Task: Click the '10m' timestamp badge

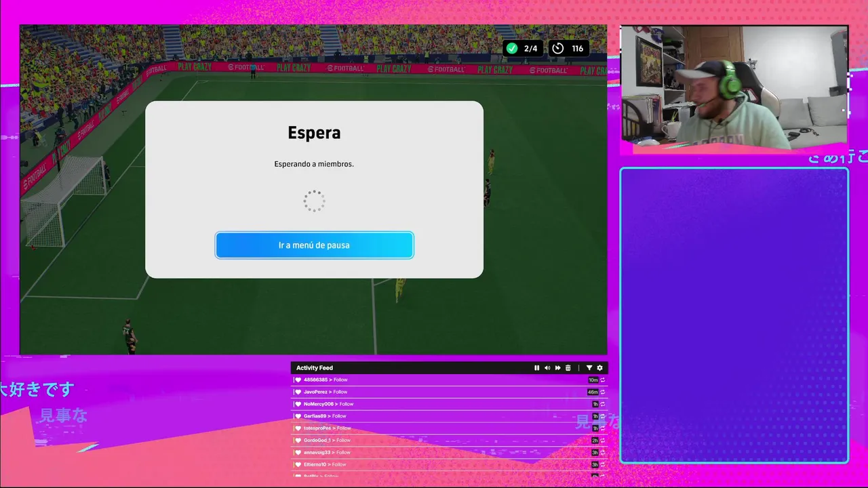Action: pos(593,380)
